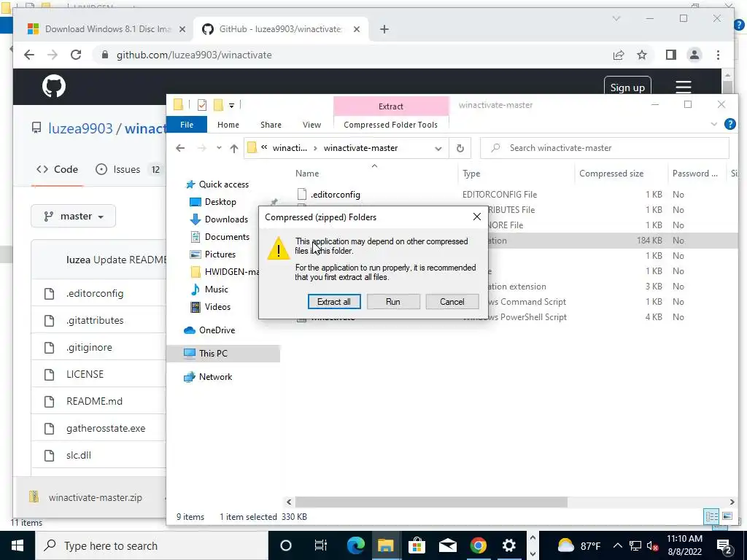This screenshot has height=560, width=747.
Task: Select the .editorconfig file in Explorer list
Action: [x=336, y=194]
